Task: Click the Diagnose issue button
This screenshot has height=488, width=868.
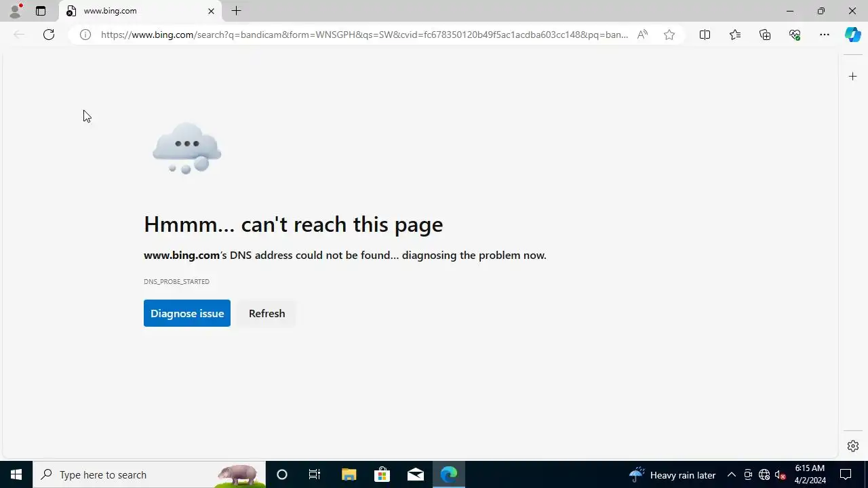Action: pyautogui.click(x=187, y=313)
